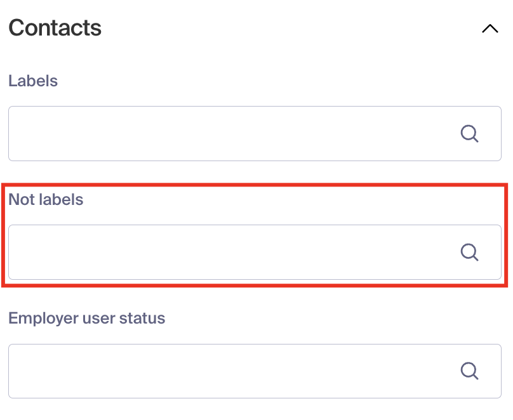Collapse the Contacts section with the chevron
The image size is (513, 420).
pyautogui.click(x=490, y=29)
